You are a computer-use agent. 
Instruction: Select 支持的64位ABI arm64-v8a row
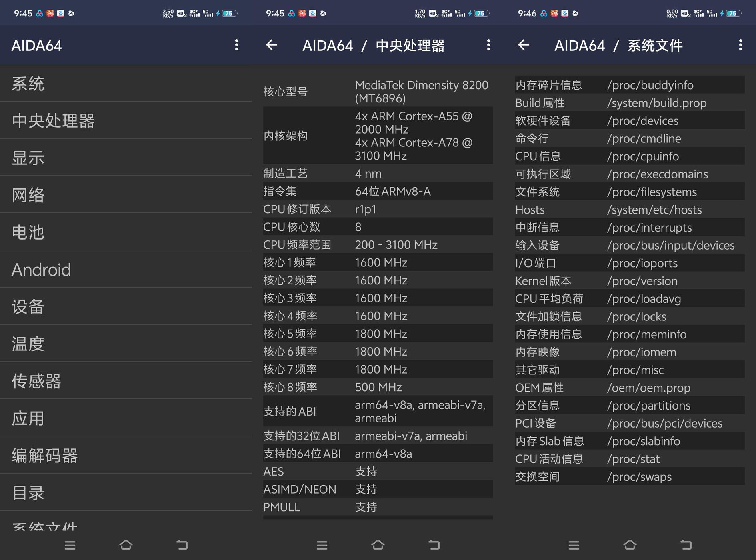click(x=378, y=454)
